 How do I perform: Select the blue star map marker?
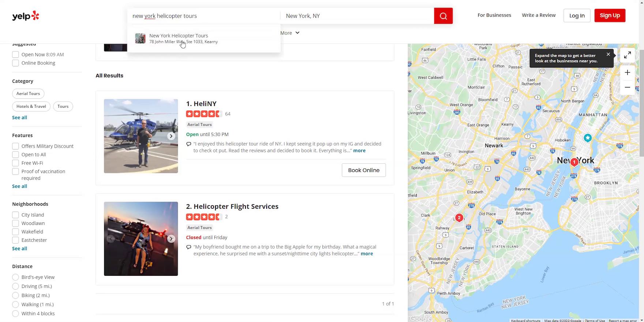[588, 138]
